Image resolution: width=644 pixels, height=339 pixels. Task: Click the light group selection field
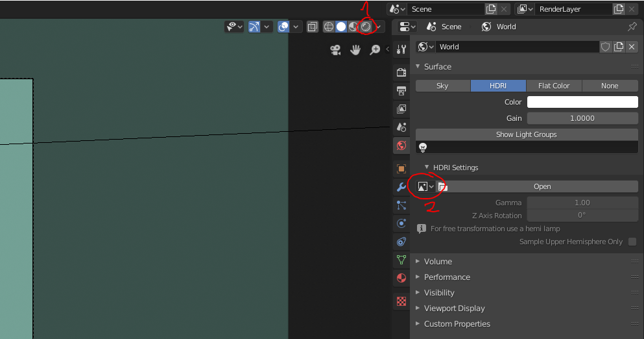pos(527,147)
